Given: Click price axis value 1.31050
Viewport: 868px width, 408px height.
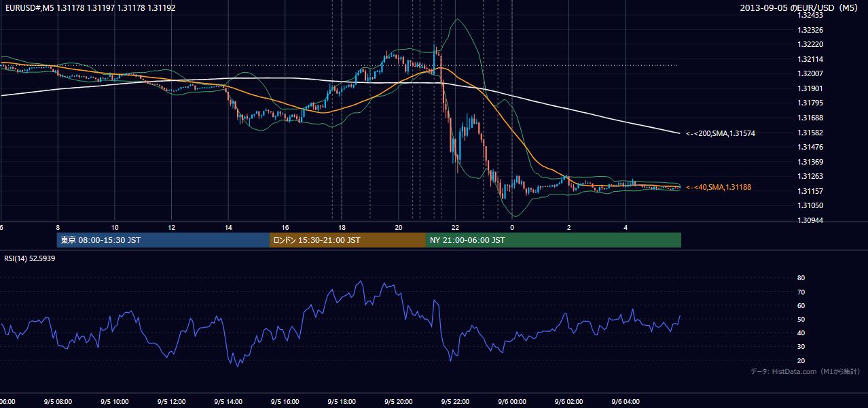Looking at the screenshot, I should (x=810, y=205).
